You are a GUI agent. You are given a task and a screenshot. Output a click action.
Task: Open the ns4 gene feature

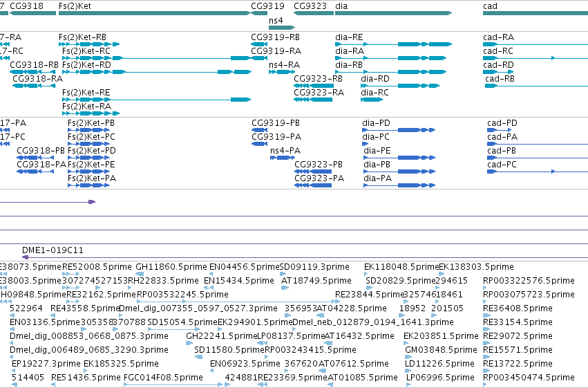click(282, 28)
